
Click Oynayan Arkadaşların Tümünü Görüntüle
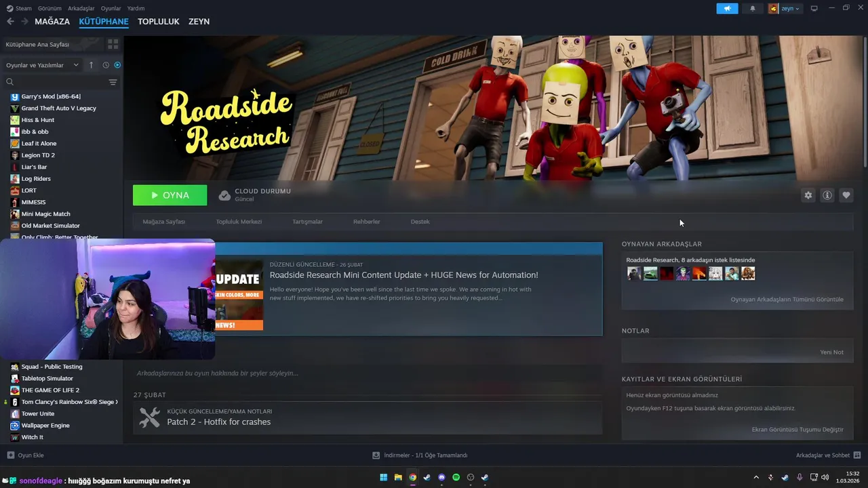(x=787, y=299)
